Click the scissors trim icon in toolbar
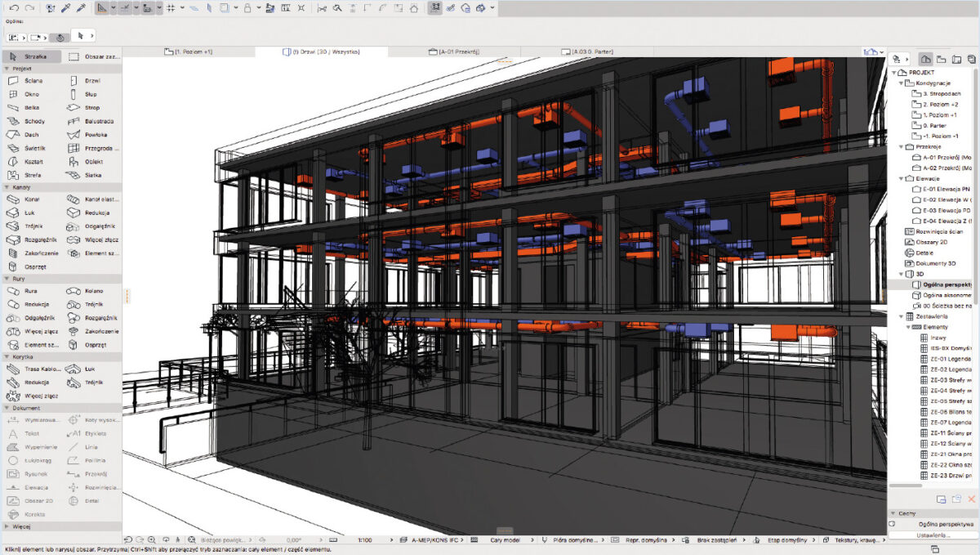The image size is (980, 555). point(322,8)
